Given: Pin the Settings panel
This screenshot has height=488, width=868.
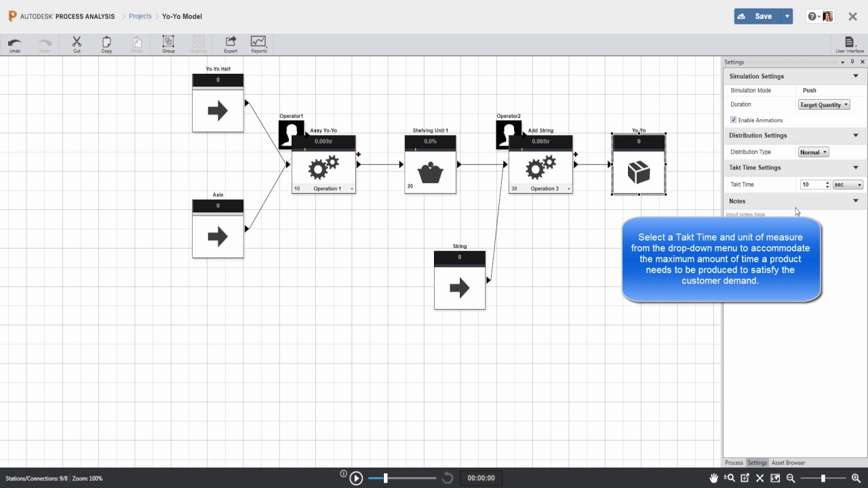Looking at the screenshot, I should point(852,62).
